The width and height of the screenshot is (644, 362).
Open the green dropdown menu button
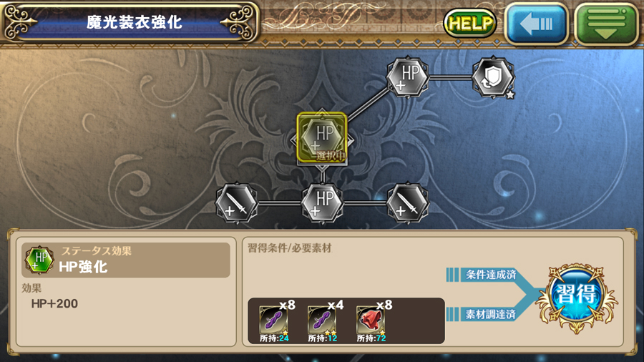point(606,24)
